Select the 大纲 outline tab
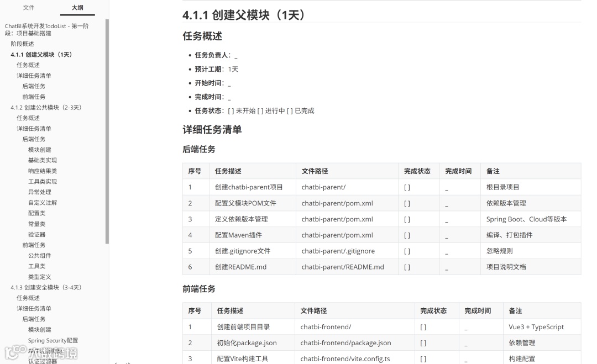Viewport: 597px width, 364px height. coord(77,8)
